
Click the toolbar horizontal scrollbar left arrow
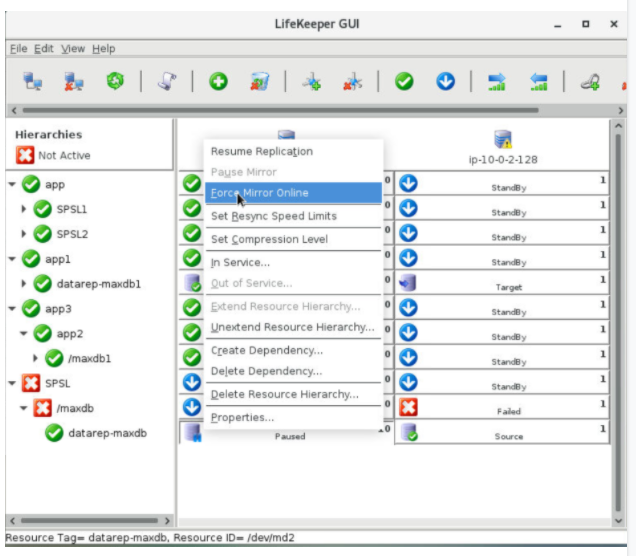click(14, 110)
